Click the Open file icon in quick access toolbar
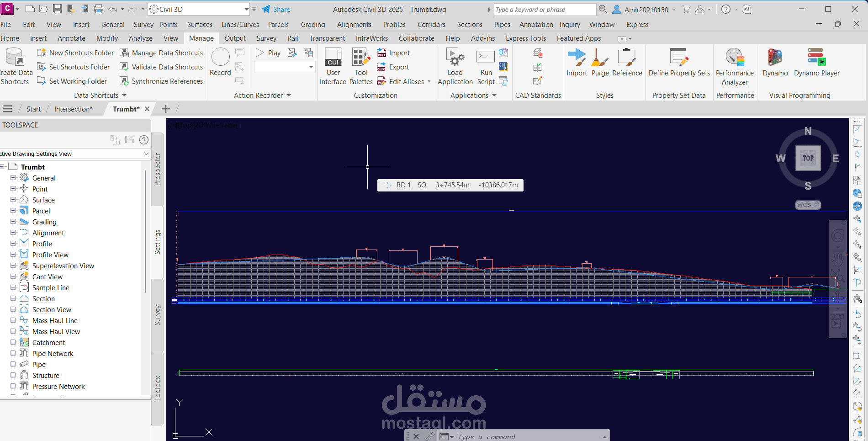 tap(43, 9)
